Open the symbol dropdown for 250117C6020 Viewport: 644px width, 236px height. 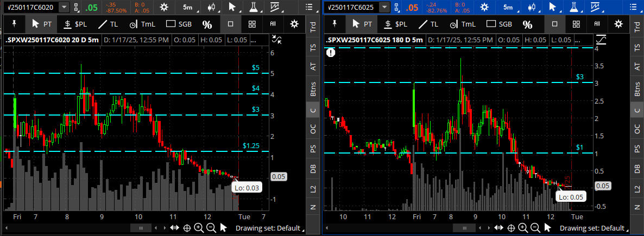[x=64, y=7]
